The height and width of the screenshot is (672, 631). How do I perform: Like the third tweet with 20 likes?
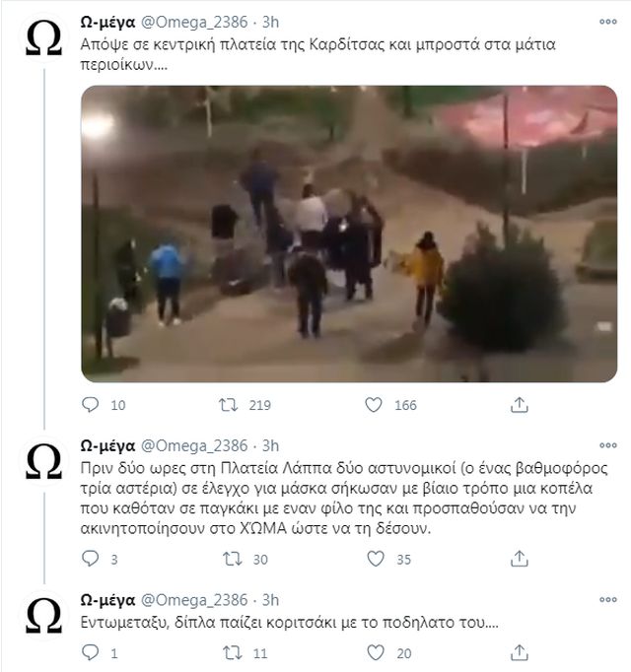tap(376, 652)
